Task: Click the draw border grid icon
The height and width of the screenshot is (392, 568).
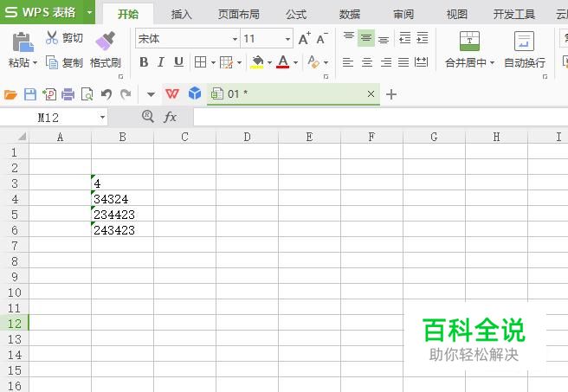Action: [226, 62]
